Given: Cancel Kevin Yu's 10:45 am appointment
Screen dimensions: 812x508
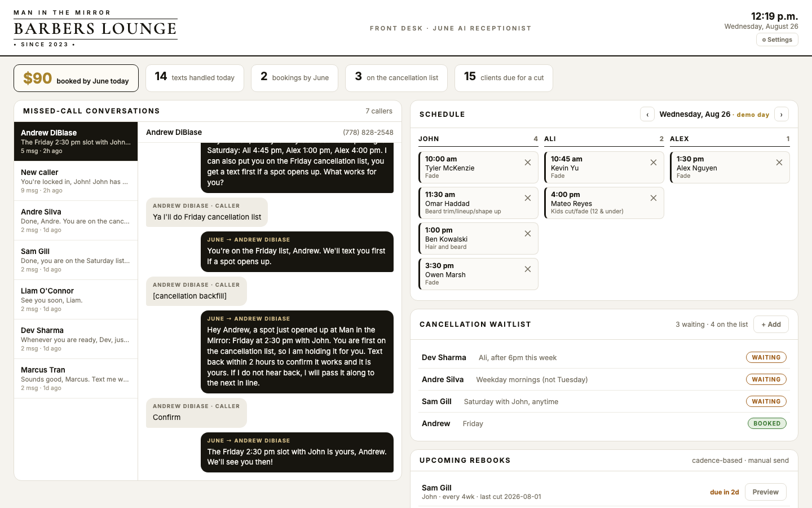Looking at the screenshot, I should click(654, 163).
